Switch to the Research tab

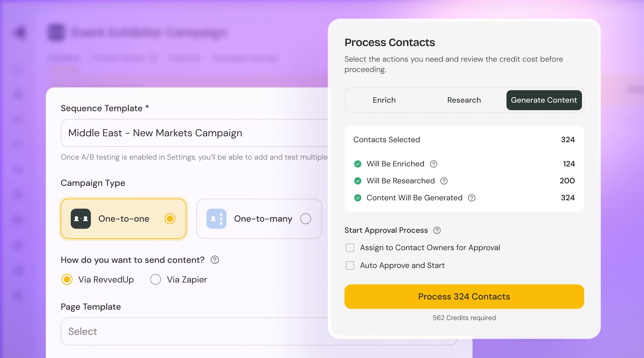click(x=464, y=100)
